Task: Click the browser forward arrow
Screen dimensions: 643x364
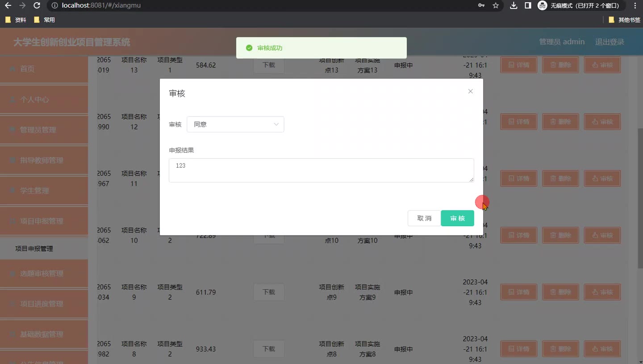Action: [22, 6]
